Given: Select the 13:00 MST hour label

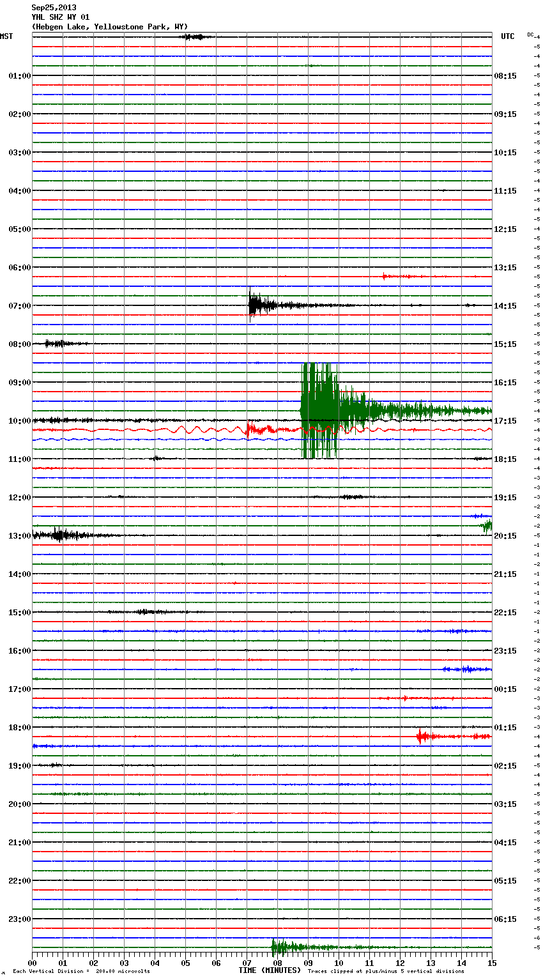Looking at the screenshot, I should [x=20, y=536].
